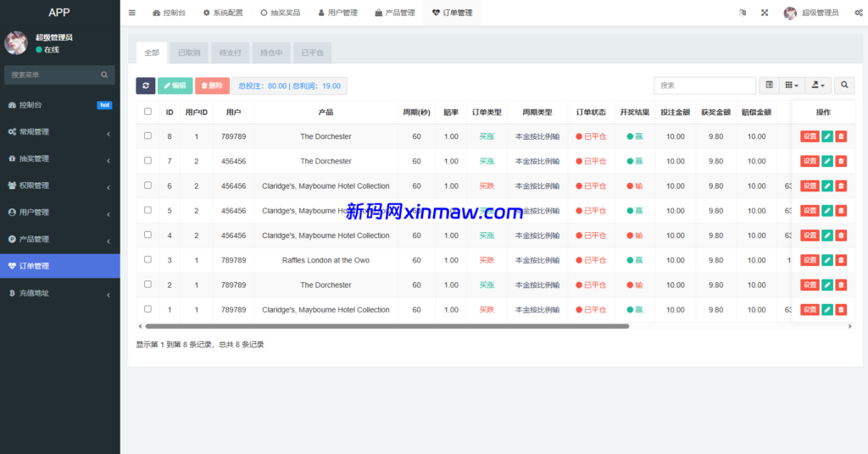This screenshot has height=454, width=868.
Task: Check the box for order ID 1
Action: pos(147,309)
